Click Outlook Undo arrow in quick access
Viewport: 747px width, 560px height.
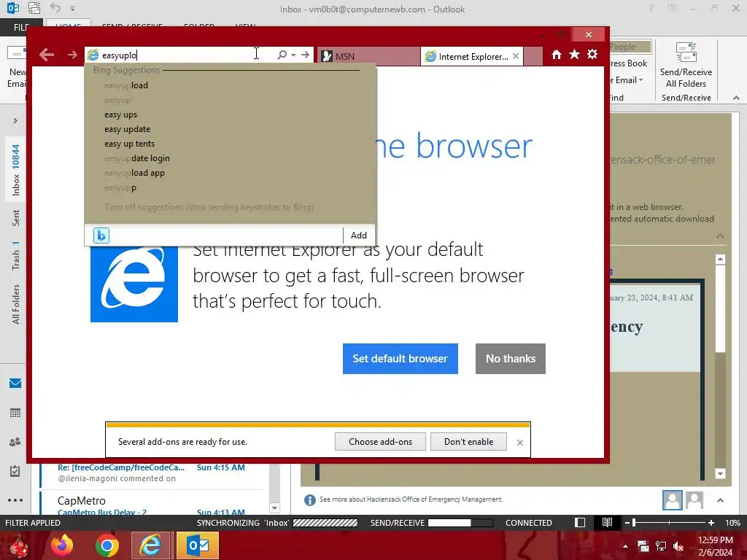(55, 7)
